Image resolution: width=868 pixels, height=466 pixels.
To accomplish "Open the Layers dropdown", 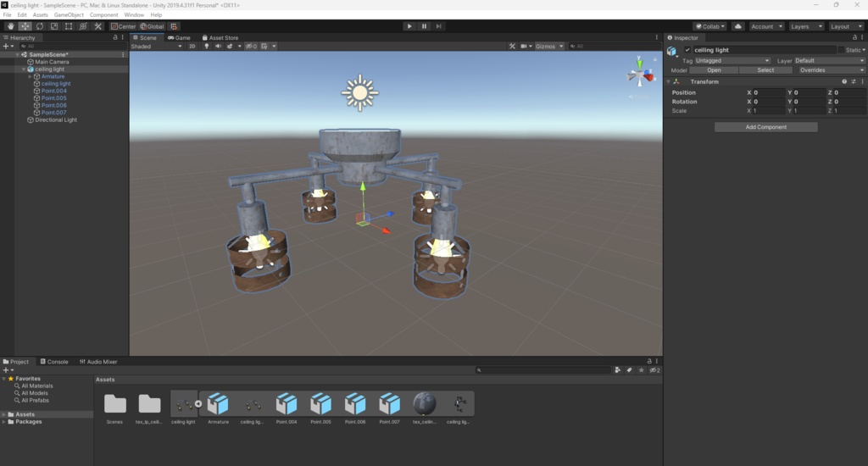I will [806, 26].
